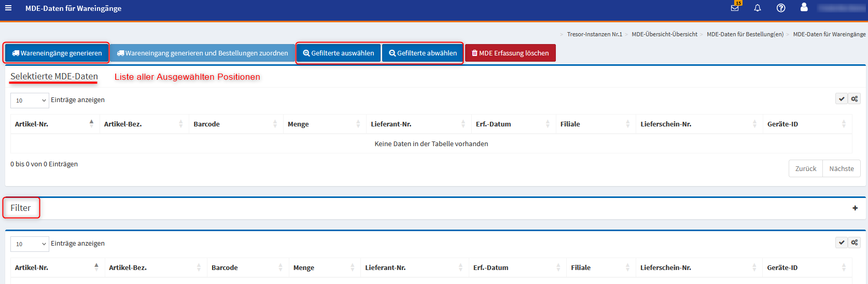Click Wareneingang generieren und Bestellungen zuordnen

(x=202, y=53)
